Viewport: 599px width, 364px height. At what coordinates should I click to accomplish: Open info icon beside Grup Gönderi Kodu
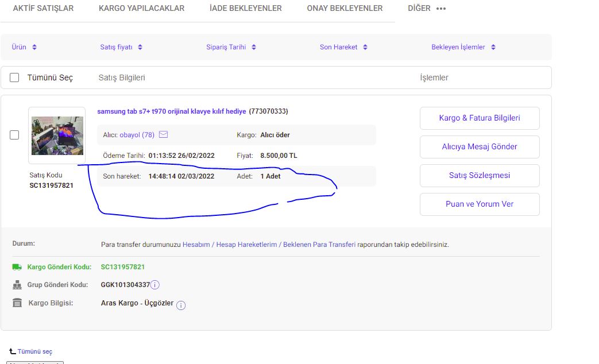154,285
